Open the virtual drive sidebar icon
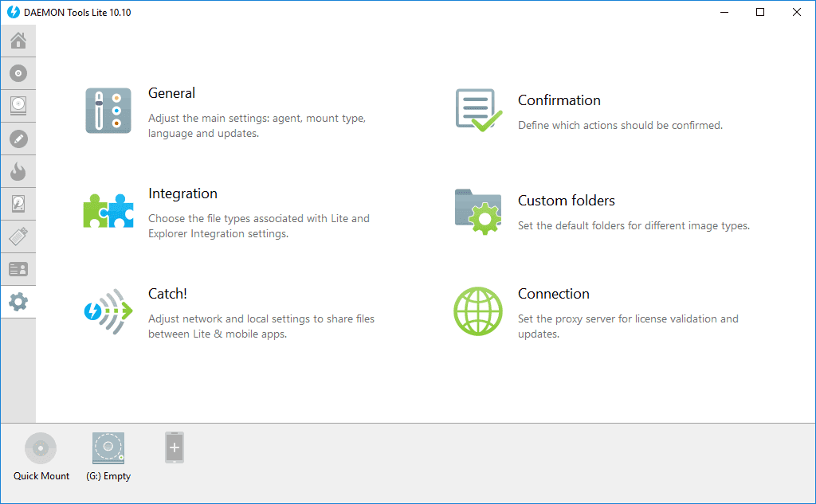The width and height of the screenshot is (816, 504). [x=18, y=106]
